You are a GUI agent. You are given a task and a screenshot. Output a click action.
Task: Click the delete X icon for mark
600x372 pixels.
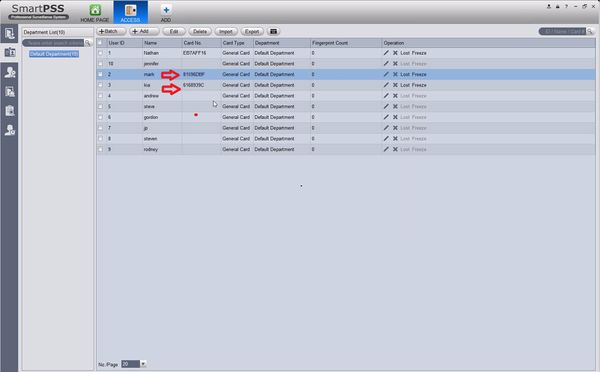coord(395,74)
